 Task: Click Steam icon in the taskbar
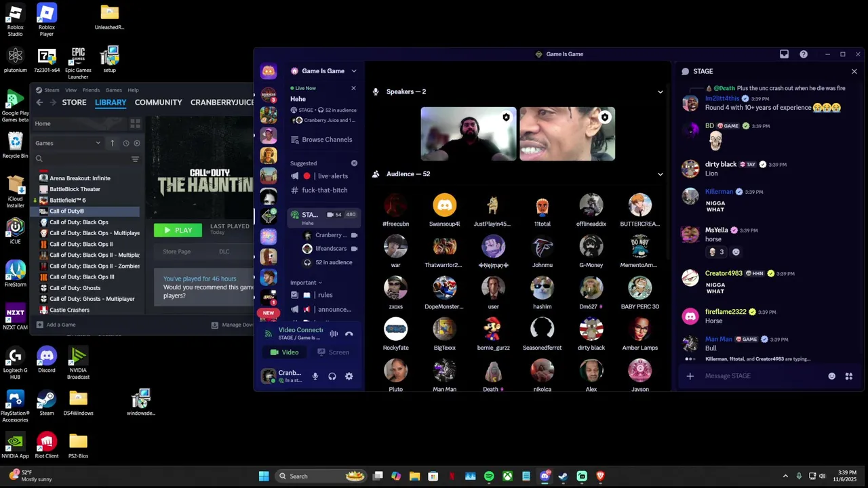click(563, 476)
